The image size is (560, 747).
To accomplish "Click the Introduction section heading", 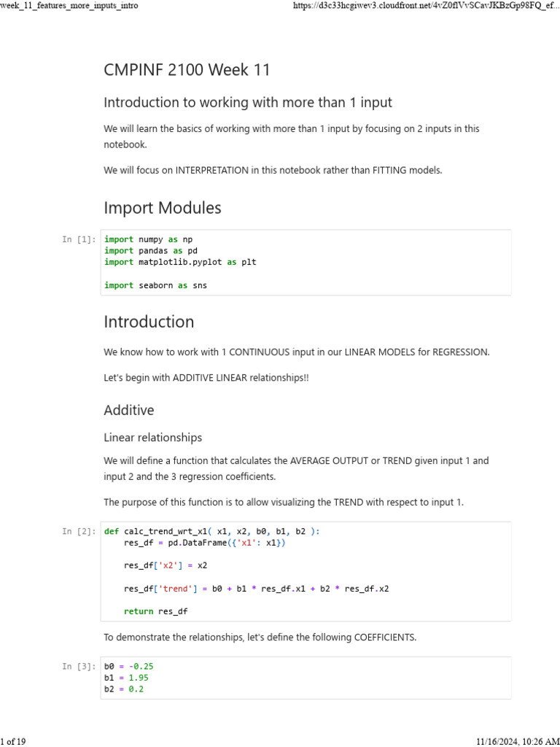I will pyautogui.click(x=149, y=322).
